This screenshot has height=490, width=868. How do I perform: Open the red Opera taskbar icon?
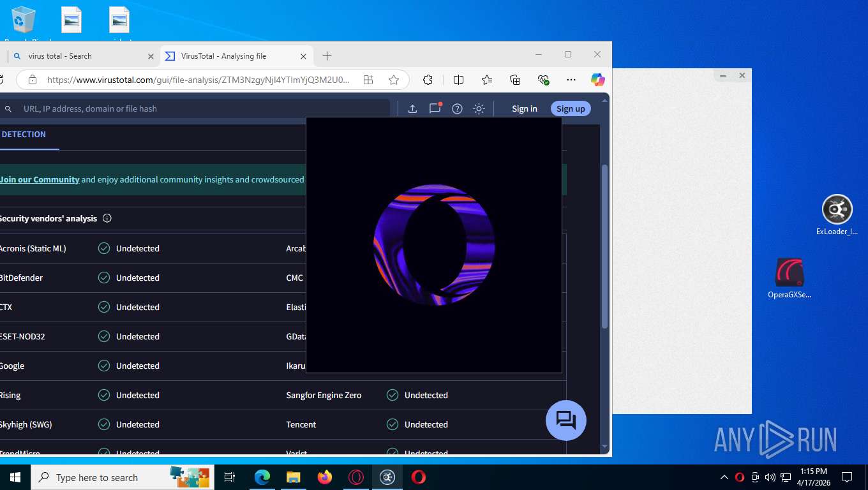(419, 477)
